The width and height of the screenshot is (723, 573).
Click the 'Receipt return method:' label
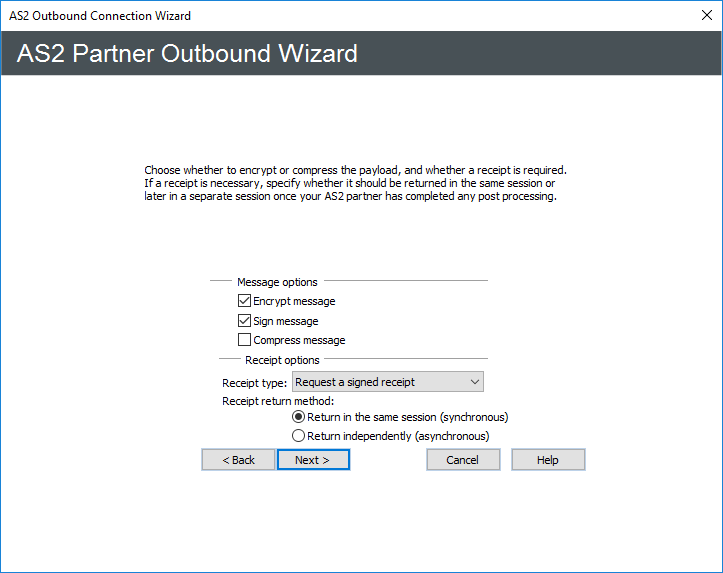(277, 401)
